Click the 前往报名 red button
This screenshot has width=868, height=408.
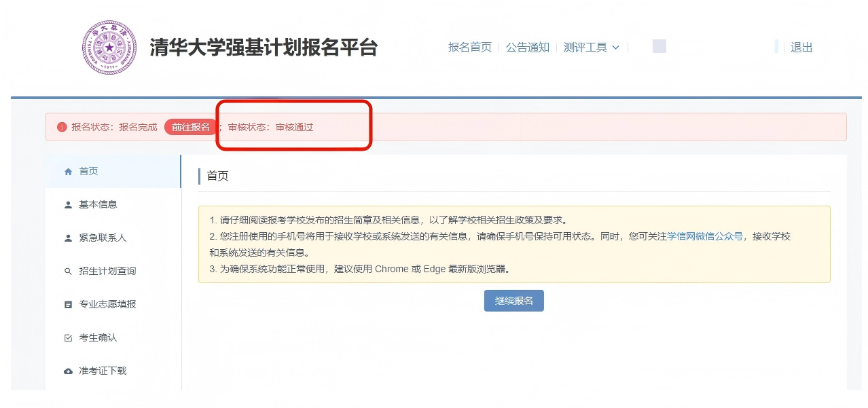pos(191,127)
